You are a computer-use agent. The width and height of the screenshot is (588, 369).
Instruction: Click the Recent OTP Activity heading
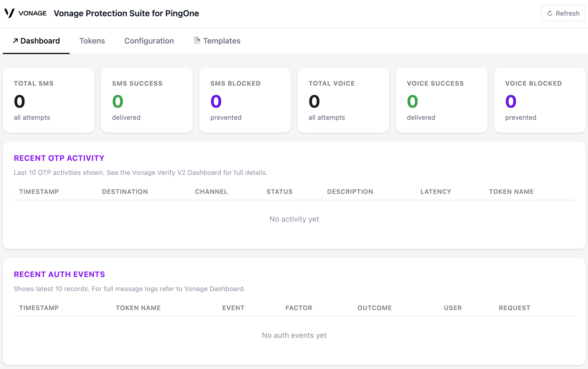[59, 158]
